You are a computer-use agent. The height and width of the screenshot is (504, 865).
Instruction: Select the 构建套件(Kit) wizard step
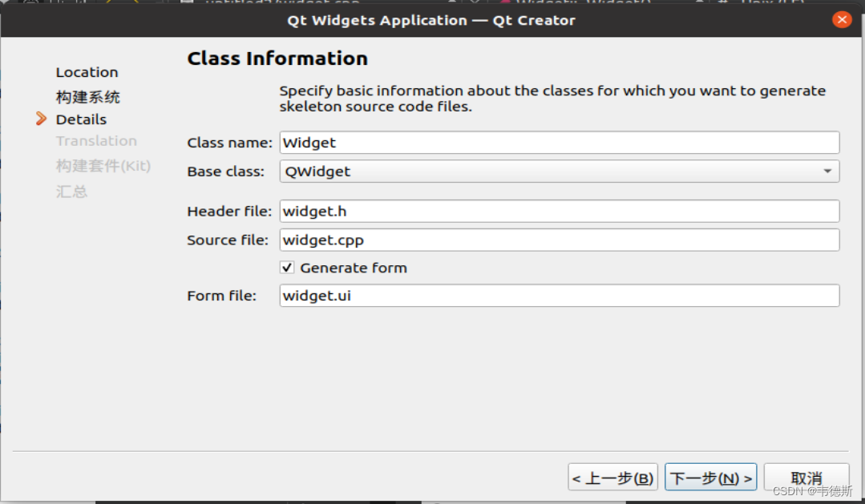pyautogui.click(x=103, y=165)
